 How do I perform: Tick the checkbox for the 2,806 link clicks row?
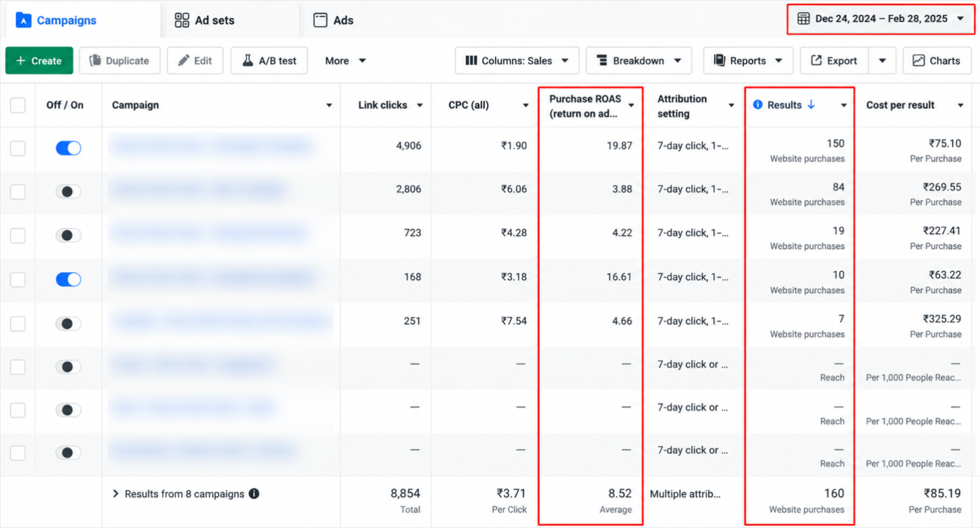click(x=18, y=191)
